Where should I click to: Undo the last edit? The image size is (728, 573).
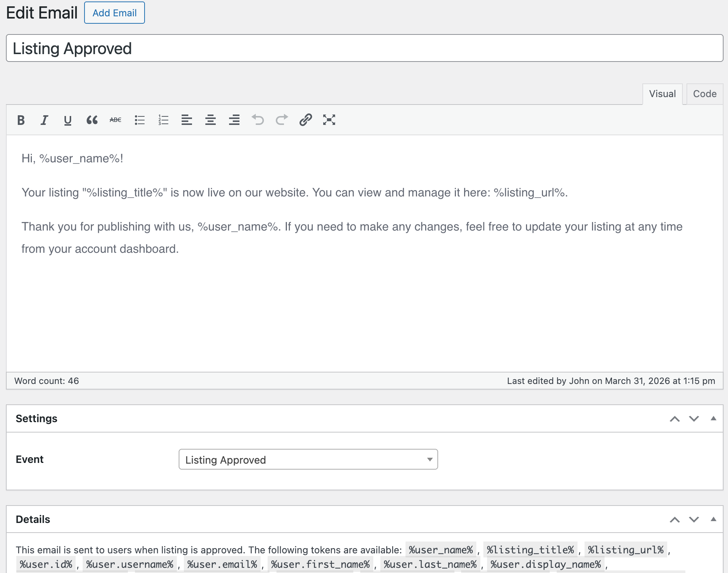coord(258,120)
